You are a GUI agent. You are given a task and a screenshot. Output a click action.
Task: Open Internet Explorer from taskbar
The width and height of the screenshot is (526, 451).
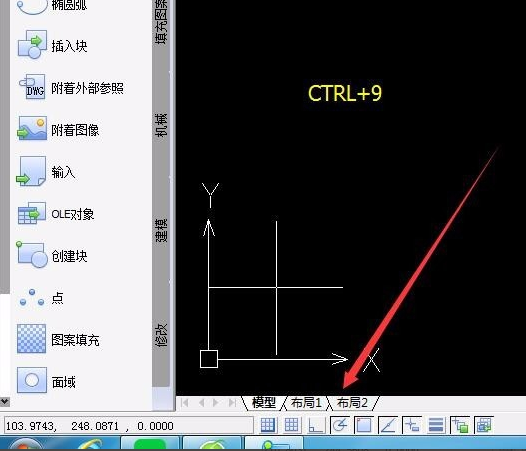[x=90, y=444]
